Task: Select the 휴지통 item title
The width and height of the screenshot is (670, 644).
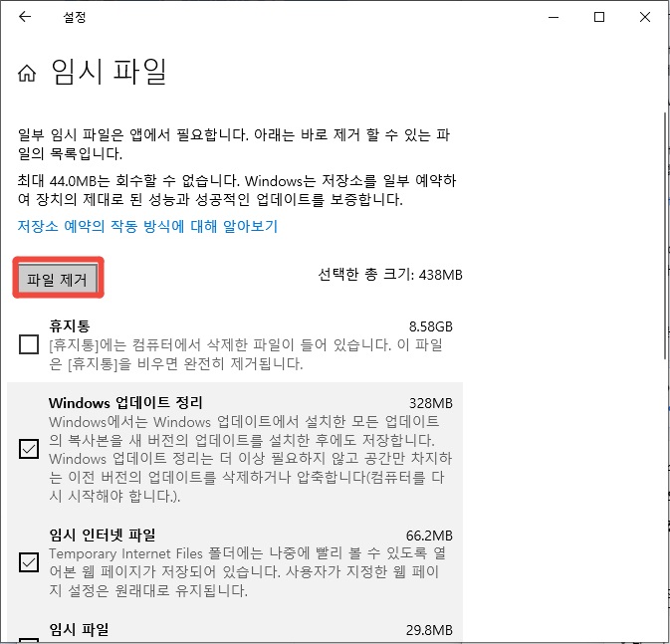Action: (70, 326)
